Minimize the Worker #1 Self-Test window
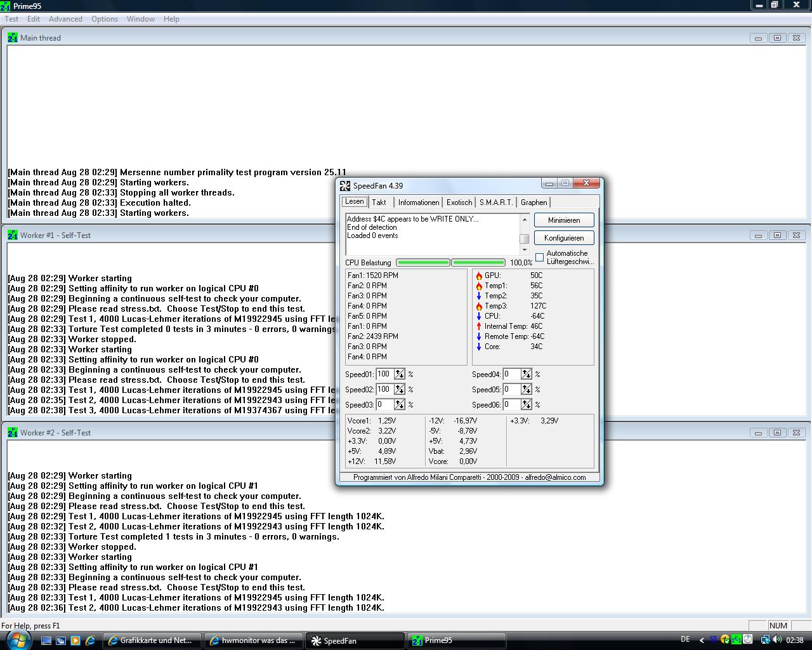 pos(758,235)
